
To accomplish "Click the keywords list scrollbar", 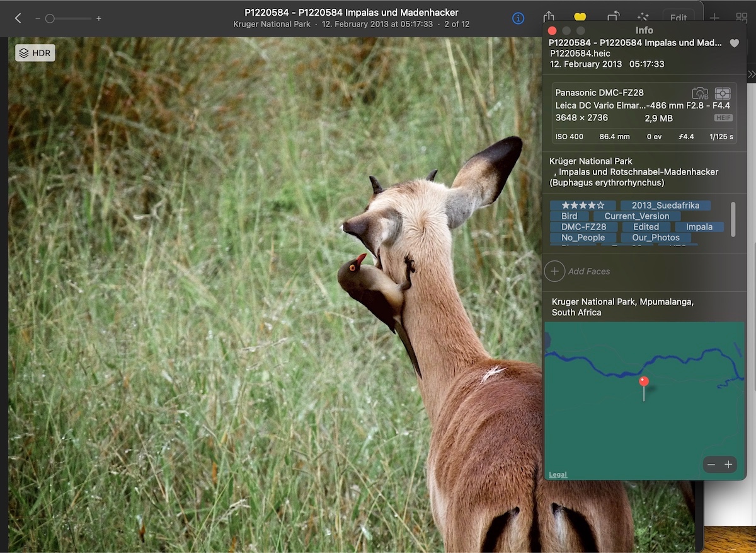I will (733, 219).
